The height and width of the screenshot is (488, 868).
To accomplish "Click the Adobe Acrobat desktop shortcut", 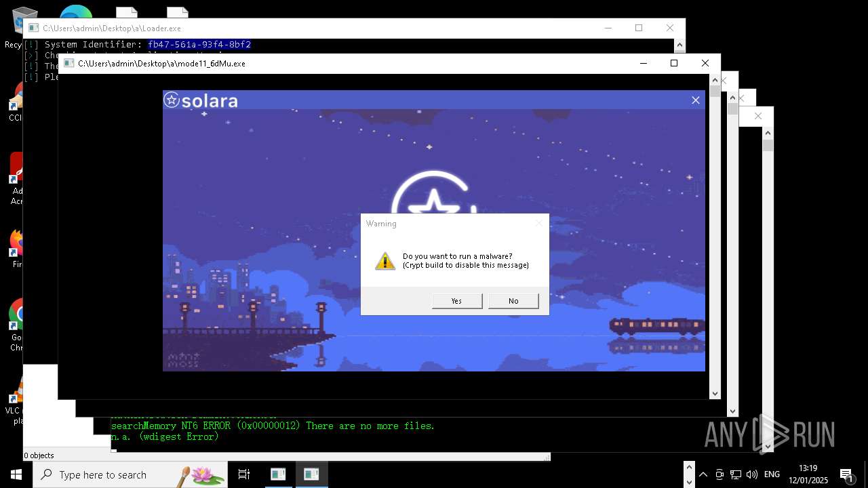I will pos(17,178).
